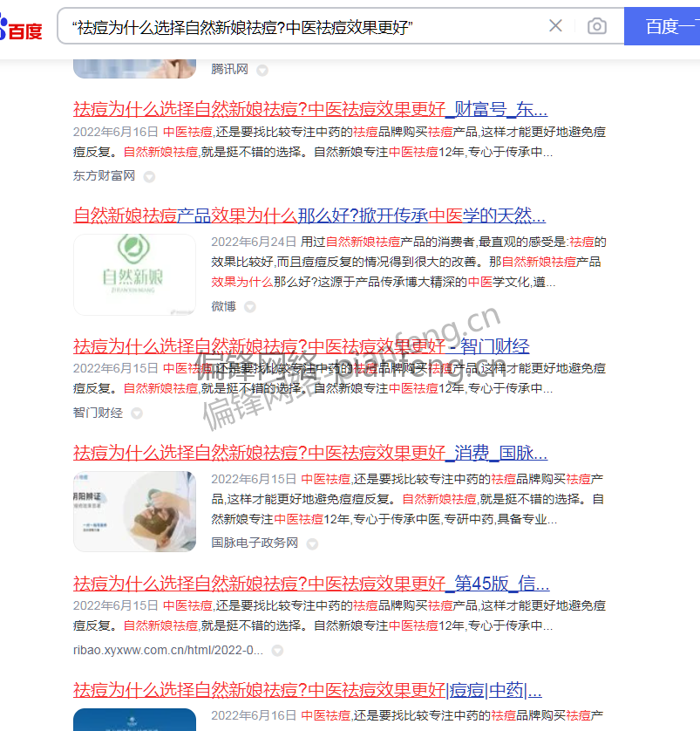The width and height of the screenshot is (700, 731).
Task: Click the date 2022年6月24日 in the Weibo result
Action: 254,242
